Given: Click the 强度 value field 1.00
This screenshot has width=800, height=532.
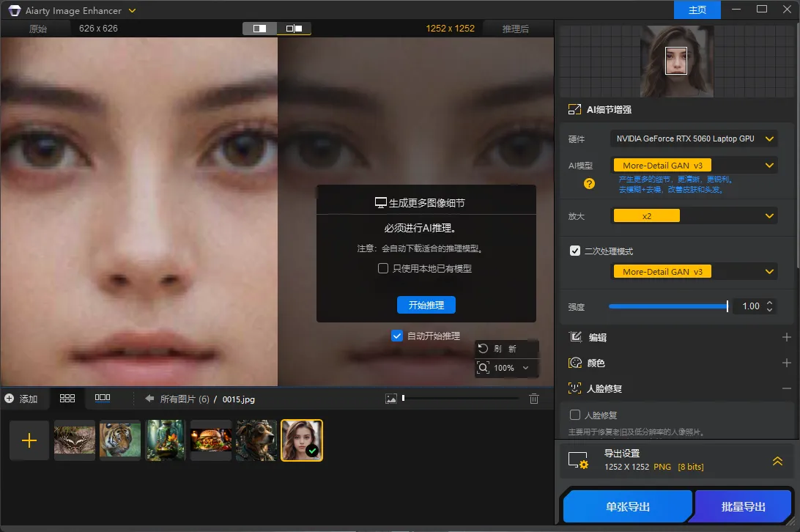Looking at the screenshot, I should click(x=750, y=306).
